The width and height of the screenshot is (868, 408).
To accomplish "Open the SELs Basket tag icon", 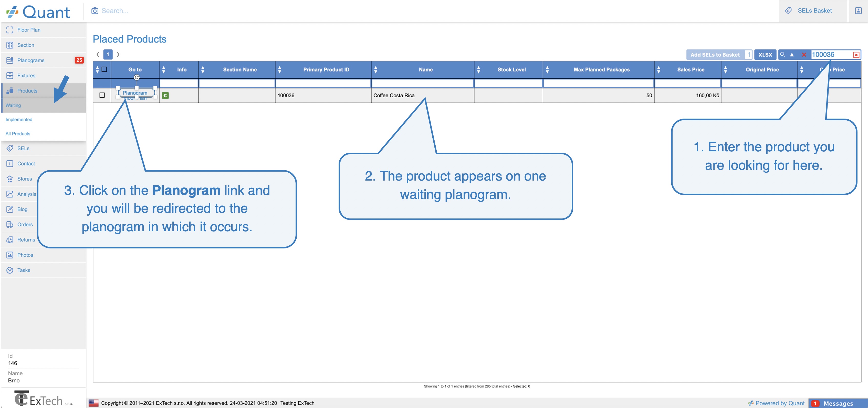I will coord(788,11).
